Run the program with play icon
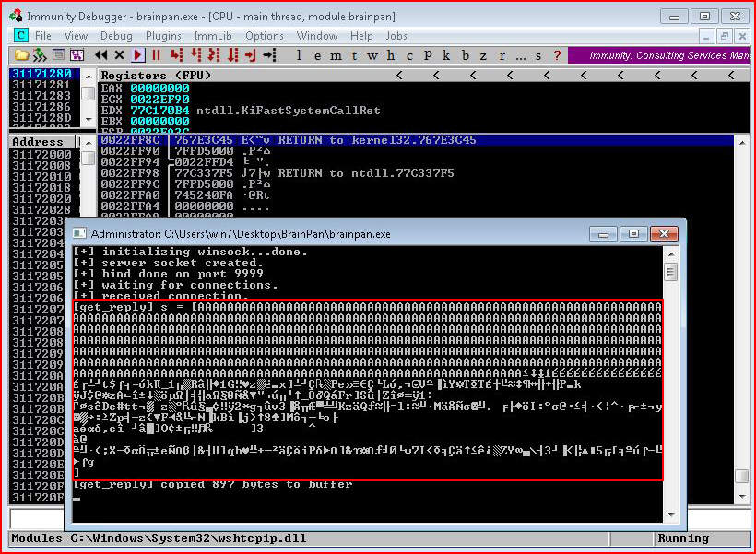Viewport: 756px width, 554px height. coord(138,55)
